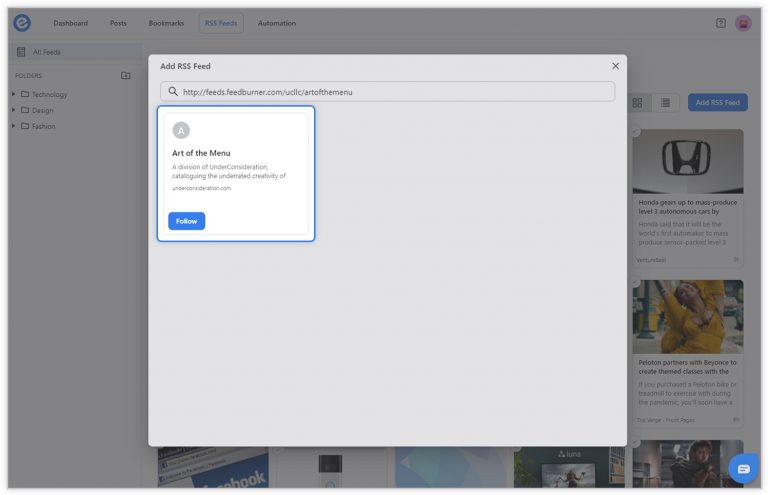
Task: Open the Honda logo article thumbnail
Action: click(x=688, y=162)
